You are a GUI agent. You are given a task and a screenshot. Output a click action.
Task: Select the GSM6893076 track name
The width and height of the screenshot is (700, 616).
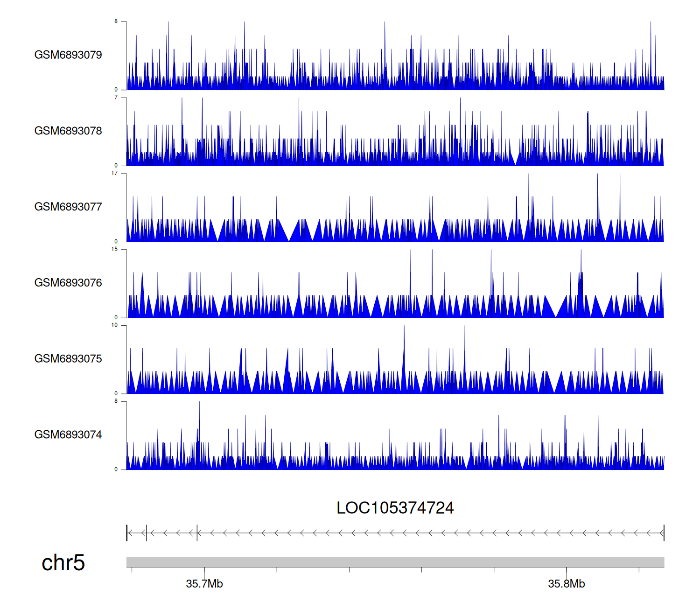point(68,283)
